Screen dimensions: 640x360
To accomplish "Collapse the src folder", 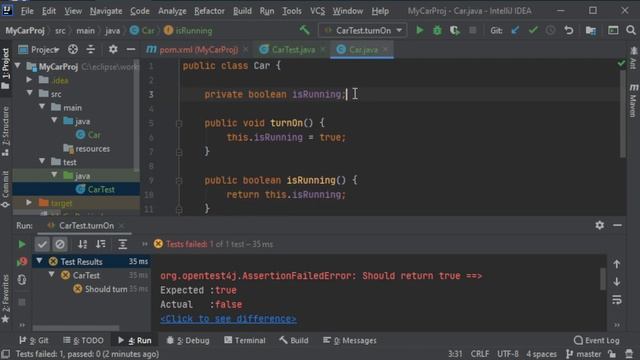I will tap(29, 93).
